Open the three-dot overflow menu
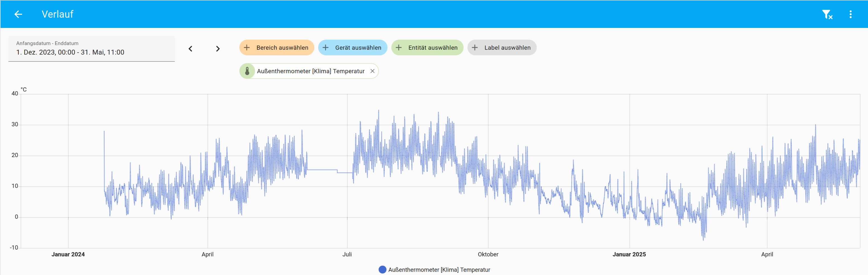The image size is (868, 275). click(850, 14)
